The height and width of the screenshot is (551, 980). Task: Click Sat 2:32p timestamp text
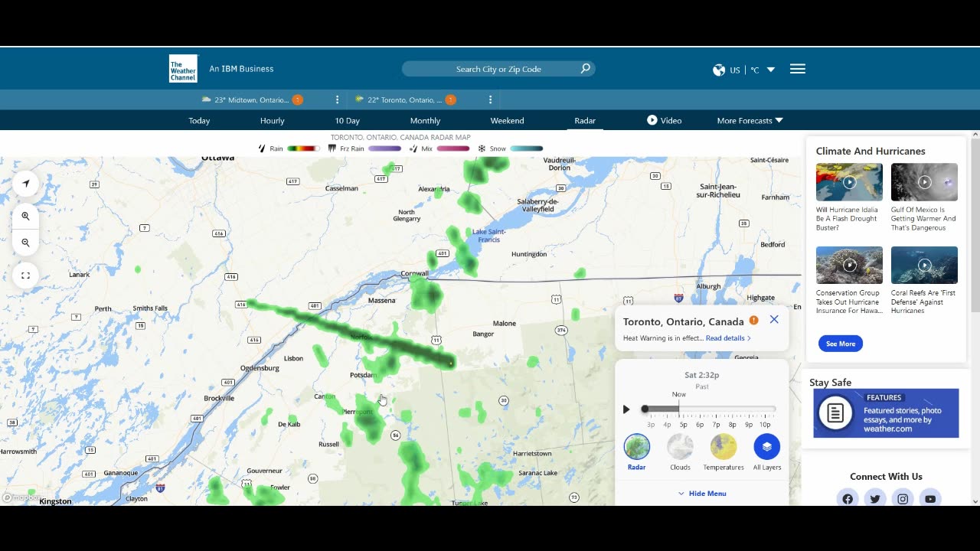(702, 375)
